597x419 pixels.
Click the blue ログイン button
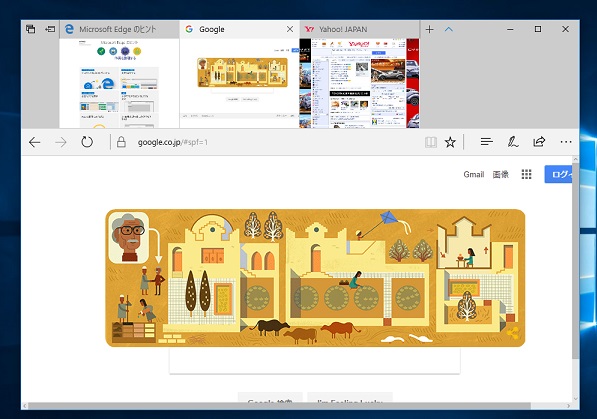(558, 174)
